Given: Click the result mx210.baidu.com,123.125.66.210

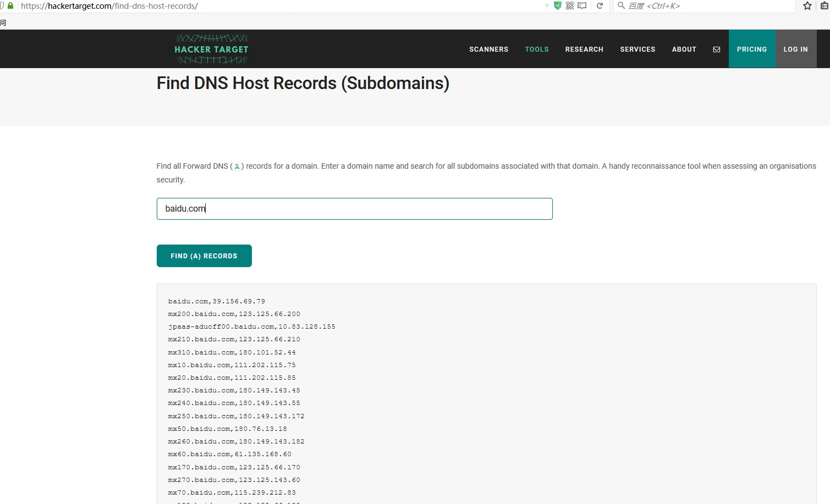Looking at the screenshot, I should click(234, 339).
